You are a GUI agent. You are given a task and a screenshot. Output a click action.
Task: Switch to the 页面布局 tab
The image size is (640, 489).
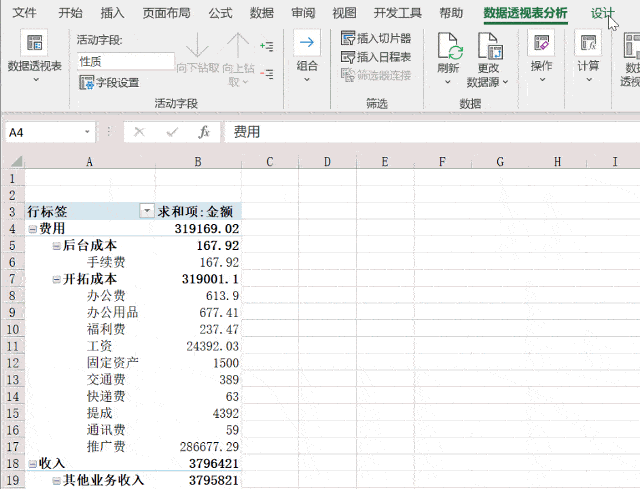pos(167,13)
